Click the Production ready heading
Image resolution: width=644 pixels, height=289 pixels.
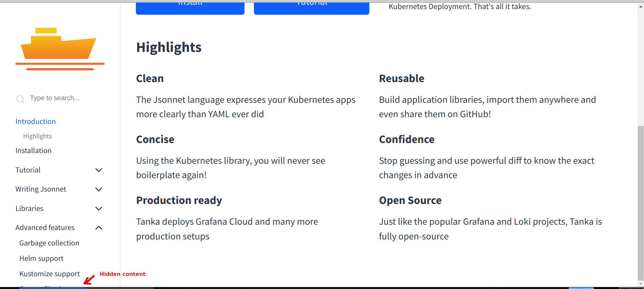click(x=179, y=200)
